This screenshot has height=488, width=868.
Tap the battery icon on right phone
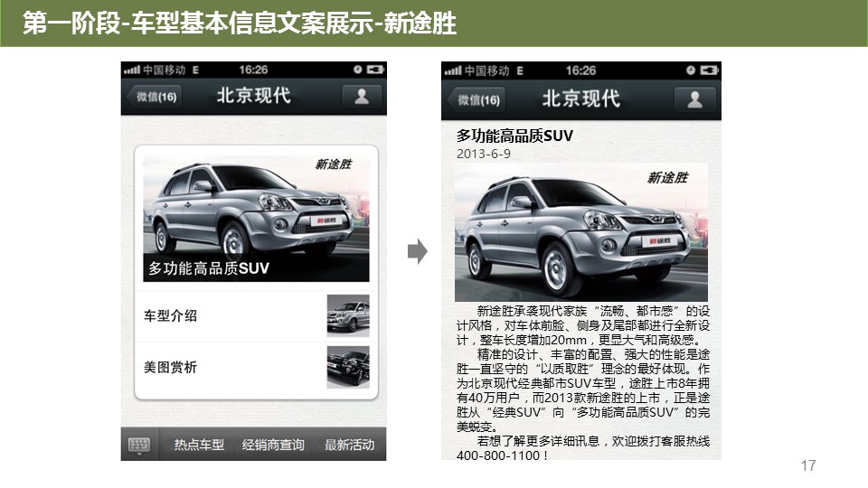[709, 70]
